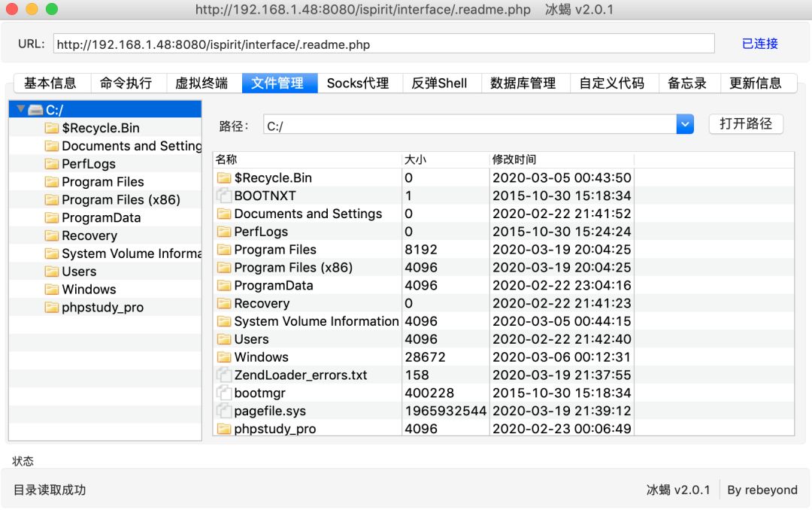812x510 pixels.
Task: Click the ProgramData folder icon in tree
Action: [x=52, y=217]
